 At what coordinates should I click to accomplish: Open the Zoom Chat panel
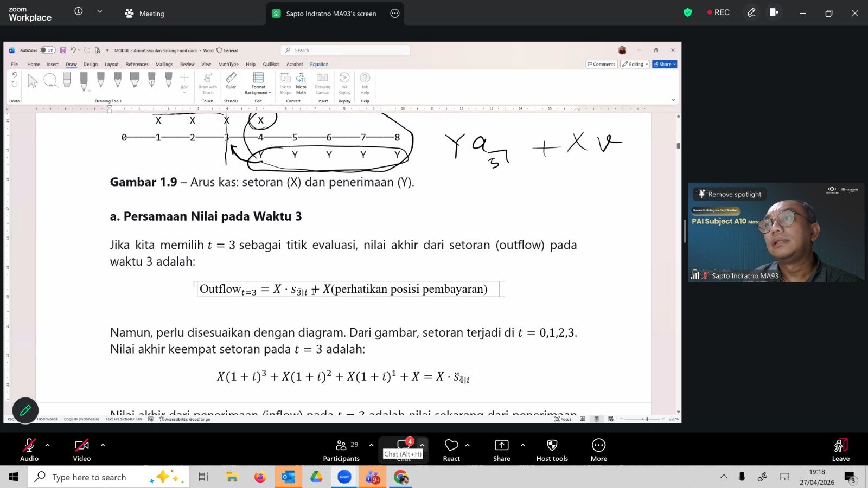pos(404,450)
